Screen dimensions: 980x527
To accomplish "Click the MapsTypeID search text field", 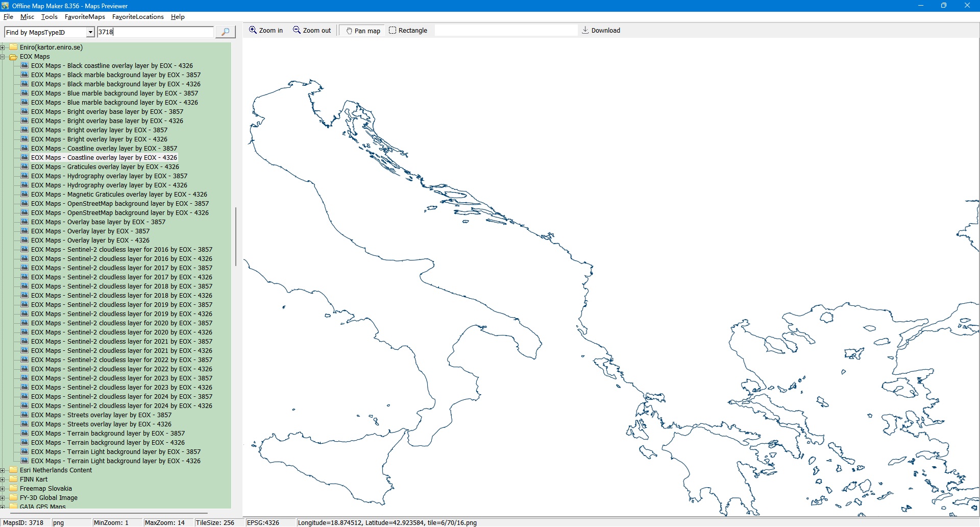I will pos(155,32).
